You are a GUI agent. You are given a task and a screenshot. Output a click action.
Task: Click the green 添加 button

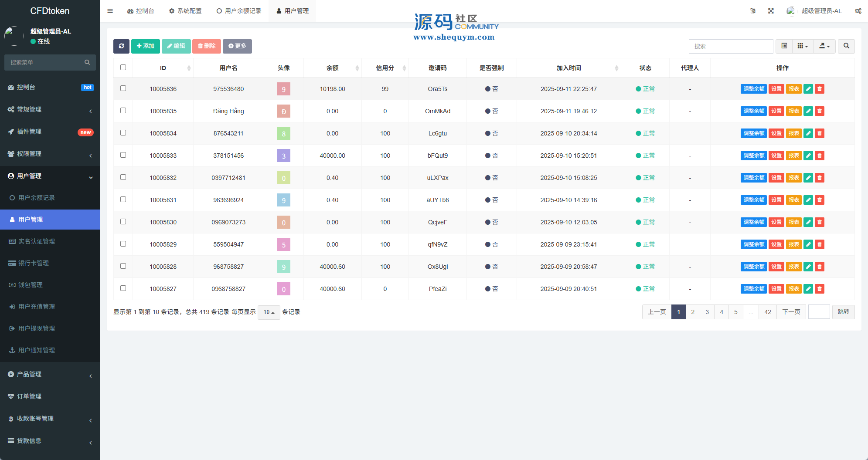146,46
